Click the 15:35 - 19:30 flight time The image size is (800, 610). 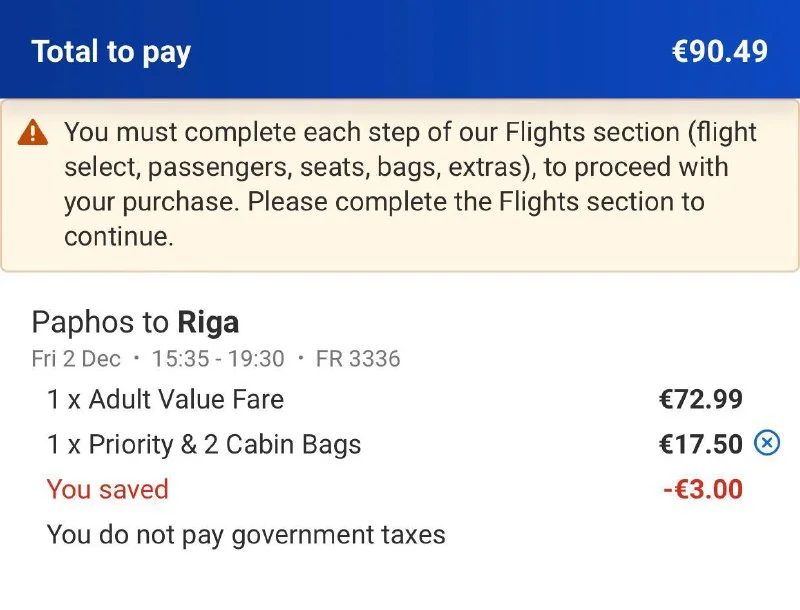[220, 359]
